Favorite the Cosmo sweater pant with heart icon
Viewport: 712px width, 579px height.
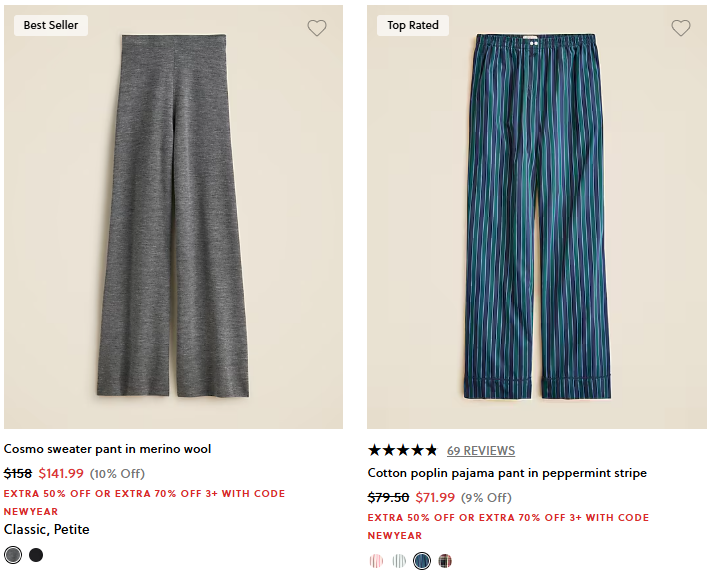pyautogui.click(x=317, y=28)
